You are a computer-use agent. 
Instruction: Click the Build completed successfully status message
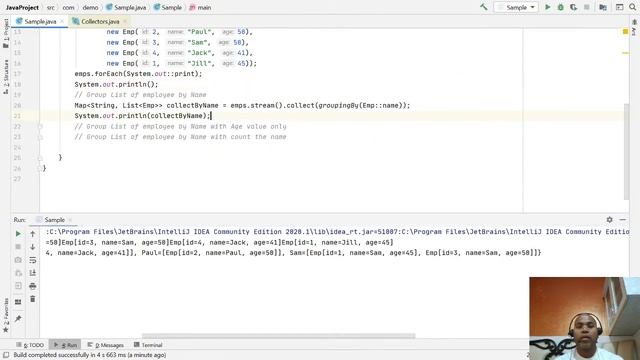[89, 355]
